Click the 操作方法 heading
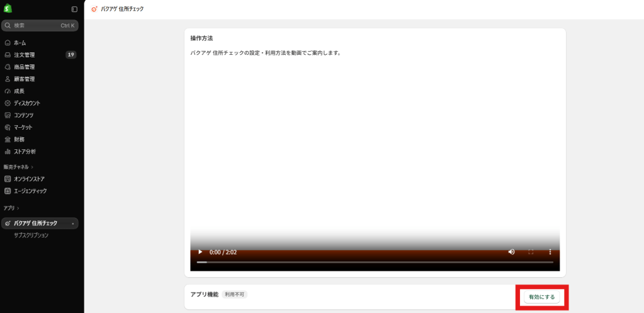This screenshot has height=313, width=644. [201, 38]
